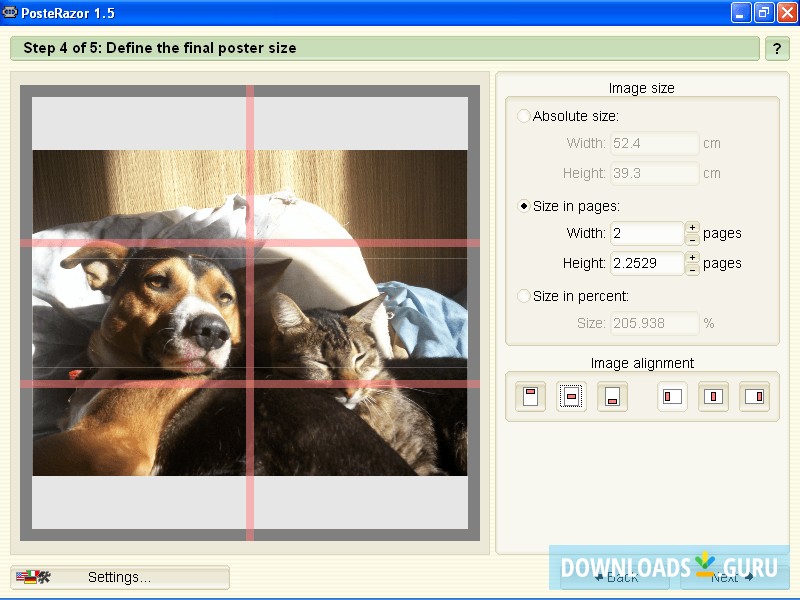Proceed with the Next button
Image resolution: width=800 pixels, height=600 pixels.
pyautogui.click(x=733, y=577)
